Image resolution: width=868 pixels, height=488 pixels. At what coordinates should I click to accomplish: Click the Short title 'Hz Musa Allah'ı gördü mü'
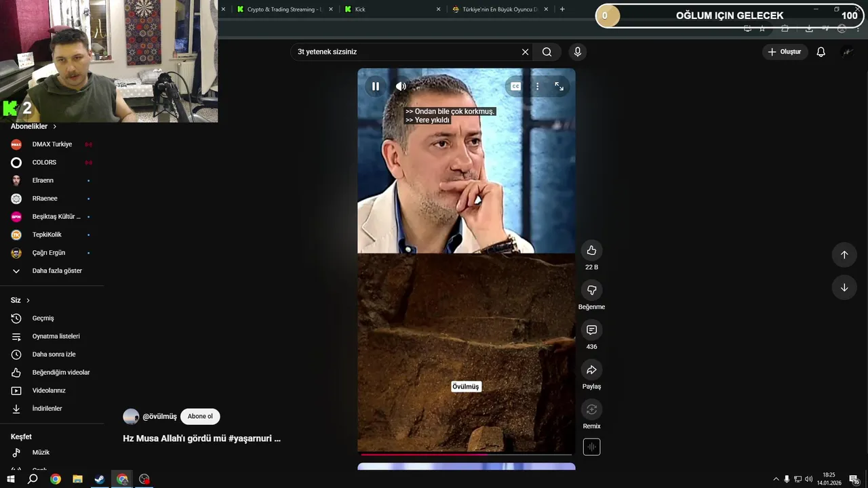[x=201, y=439]
